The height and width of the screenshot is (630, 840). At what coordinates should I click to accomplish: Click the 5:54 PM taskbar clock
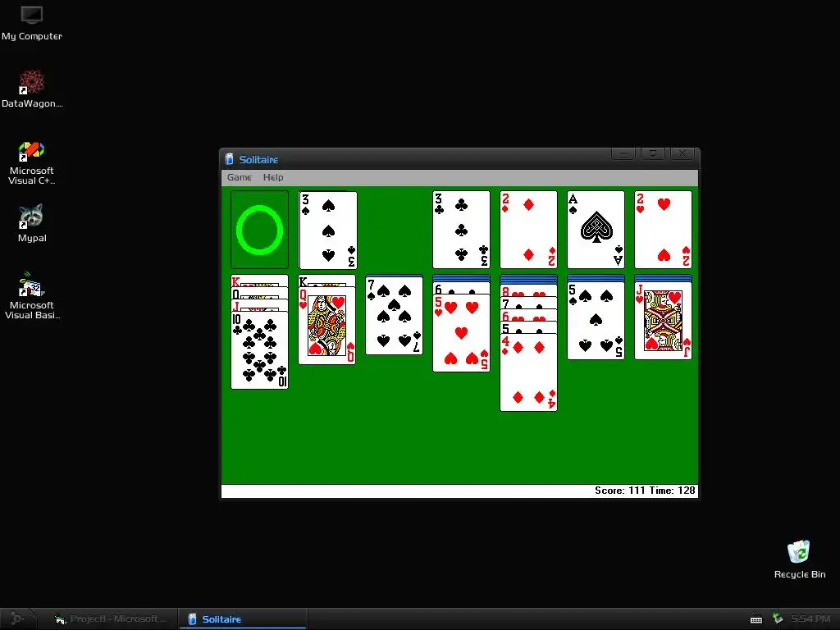point(810,619)
